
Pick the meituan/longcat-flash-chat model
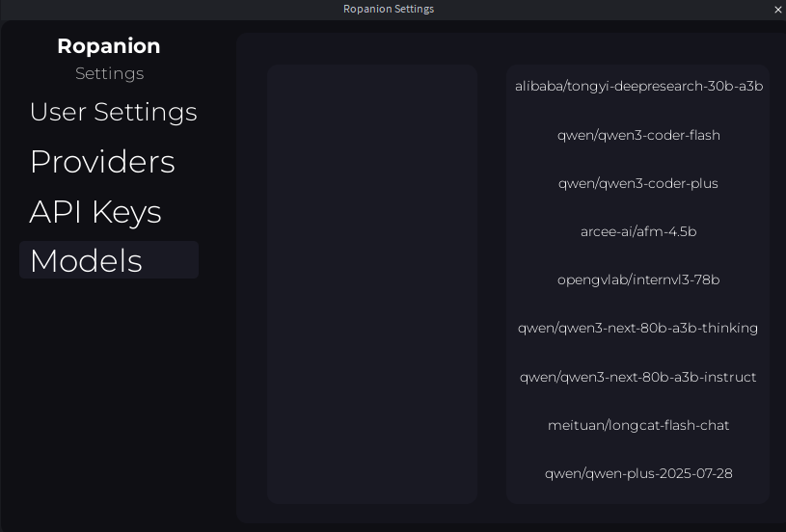pos(638,425)
